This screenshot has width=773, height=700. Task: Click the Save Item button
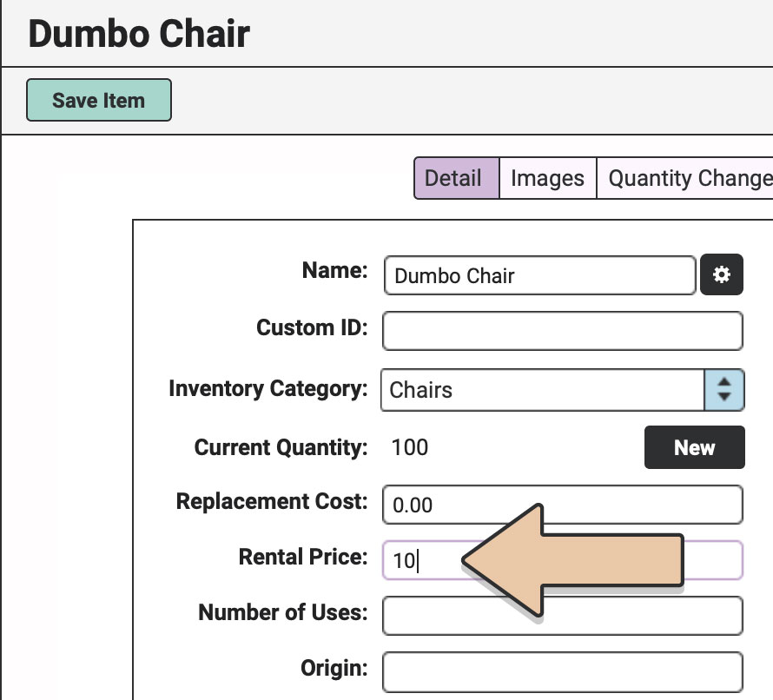tap(99, 100)
